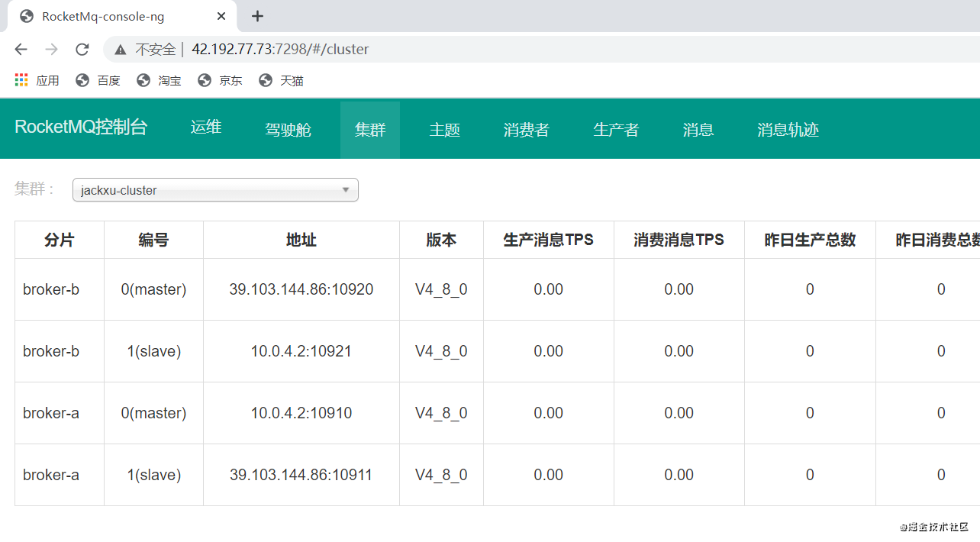
Task: Open the 消息 message menu
Action: point(698,130)
